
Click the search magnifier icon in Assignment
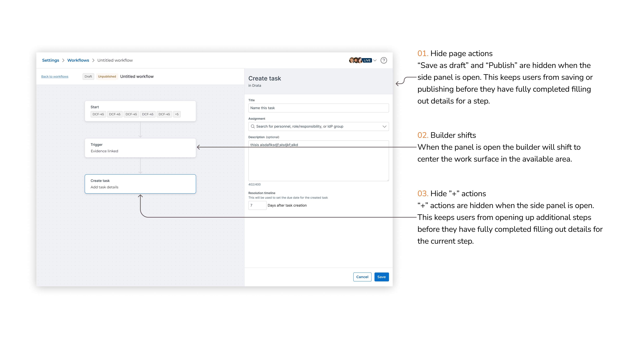coord(253,126)
